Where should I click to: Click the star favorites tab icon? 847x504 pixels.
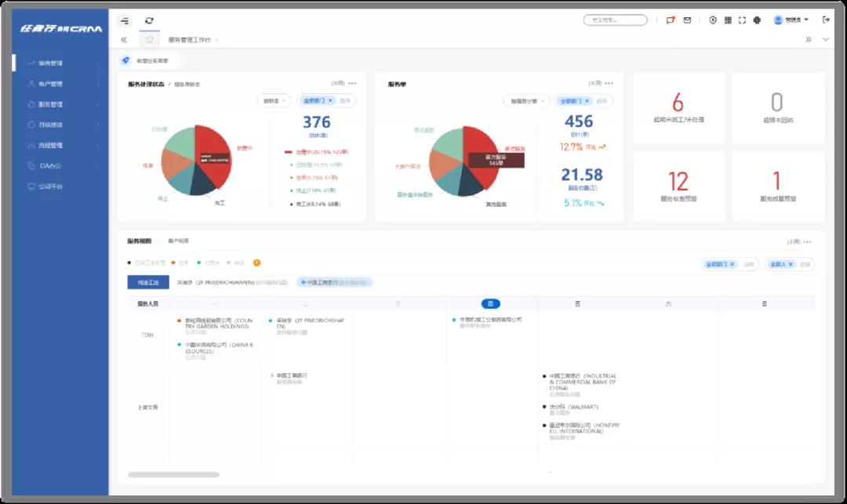coord(150,39)
